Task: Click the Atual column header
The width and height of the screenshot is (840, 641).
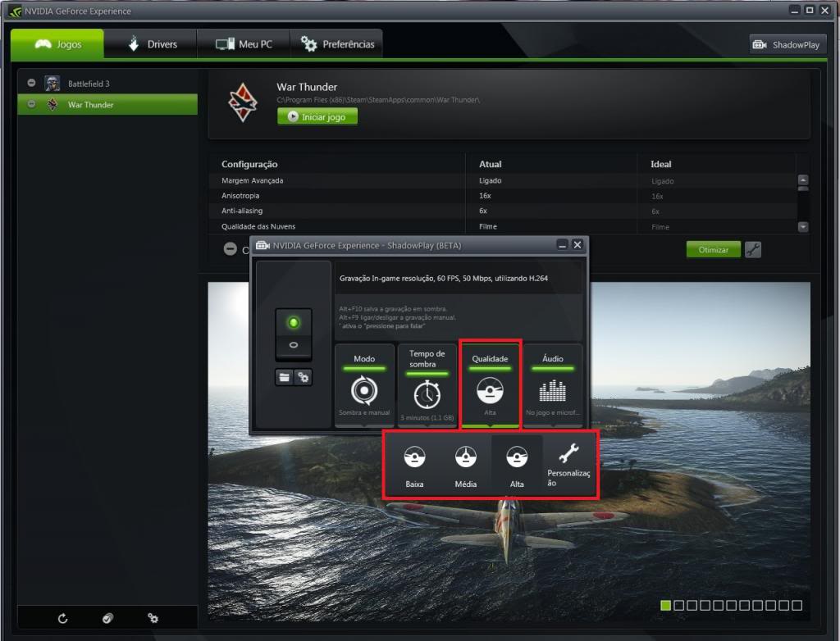Action: coord(491,164)
